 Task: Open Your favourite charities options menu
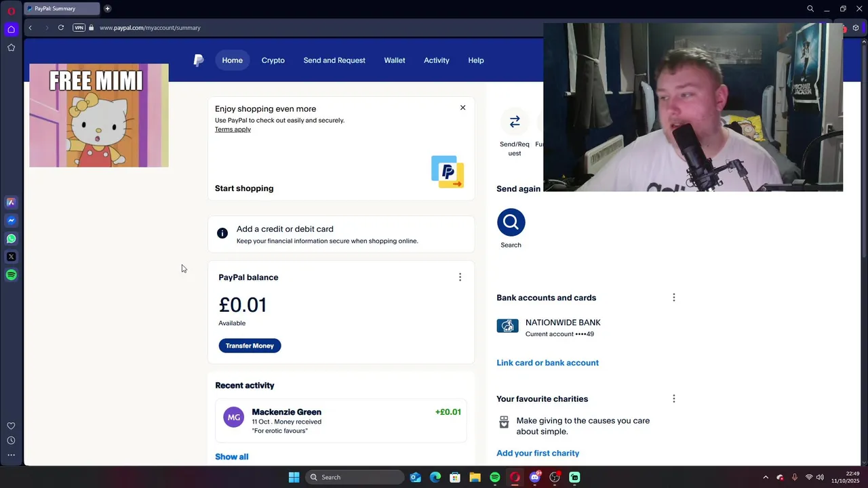tap(673, 399)
